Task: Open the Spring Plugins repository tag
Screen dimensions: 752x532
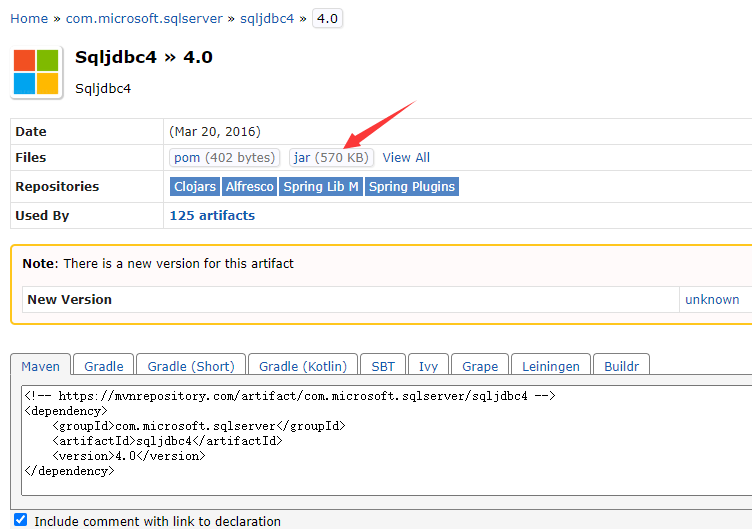Action: coord(411,186)
